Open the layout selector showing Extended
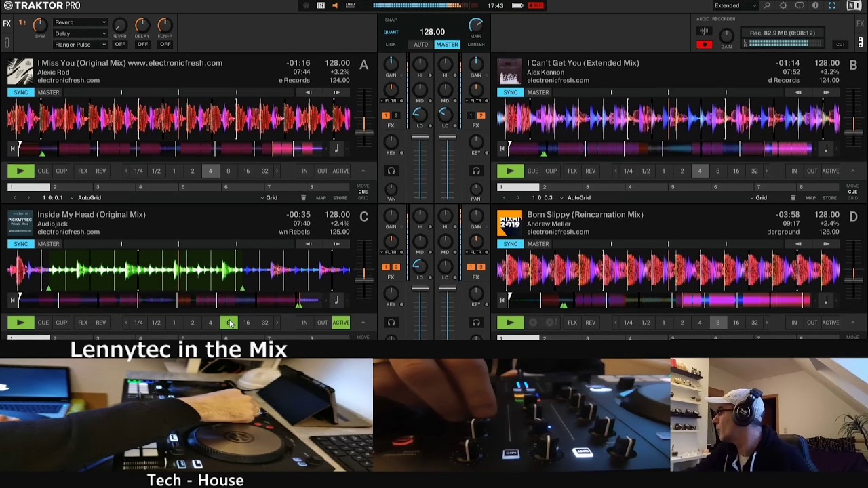 735,5
